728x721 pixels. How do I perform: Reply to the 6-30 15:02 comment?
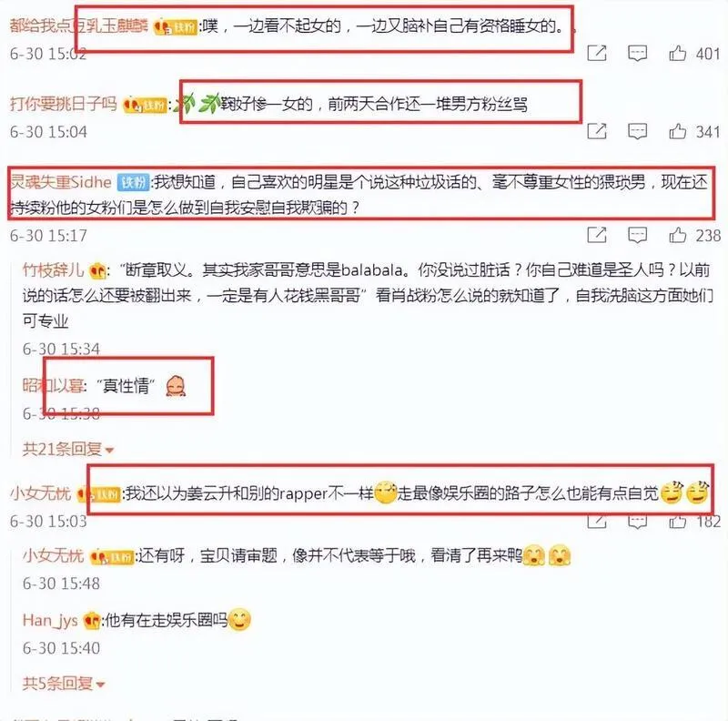pyautogui.click(x=638, y=54)
